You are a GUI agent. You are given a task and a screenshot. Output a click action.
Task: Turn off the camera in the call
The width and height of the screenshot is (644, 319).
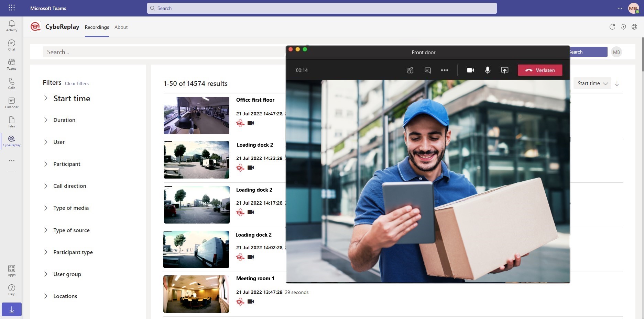[470, 70]
